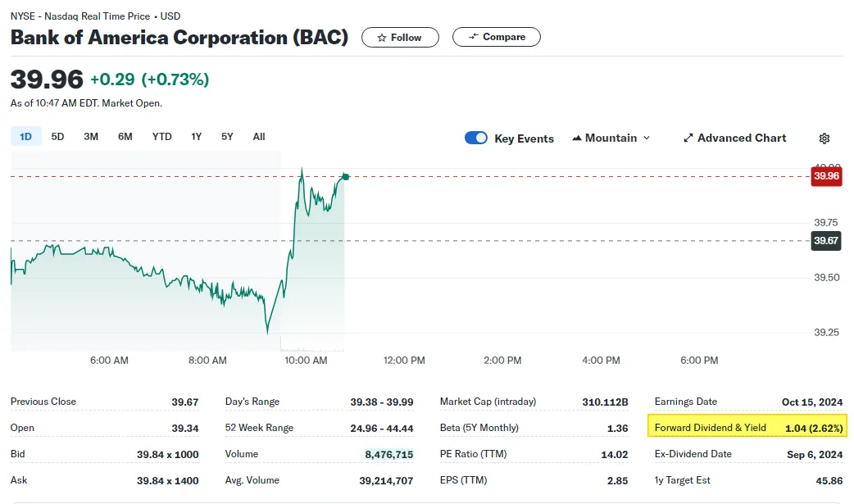
Task: Select the 3M chart range
Action: [91, 137]
